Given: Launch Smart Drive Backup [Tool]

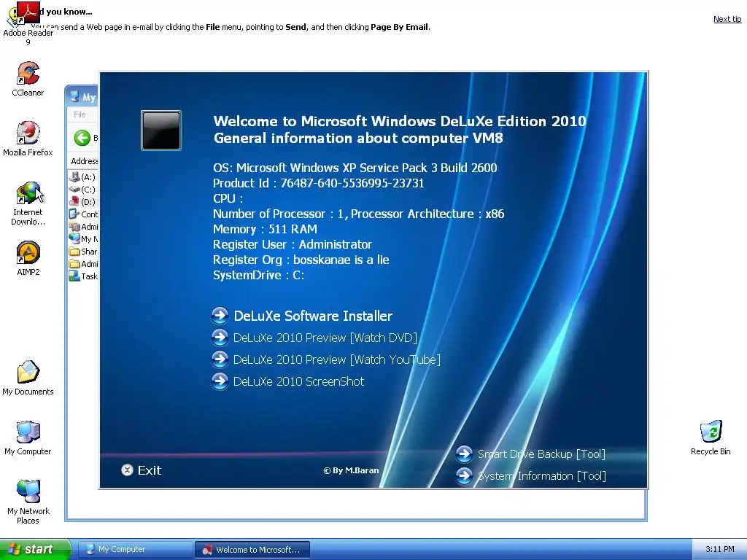Looking at the screenshot, I should (x=542, y=454).
